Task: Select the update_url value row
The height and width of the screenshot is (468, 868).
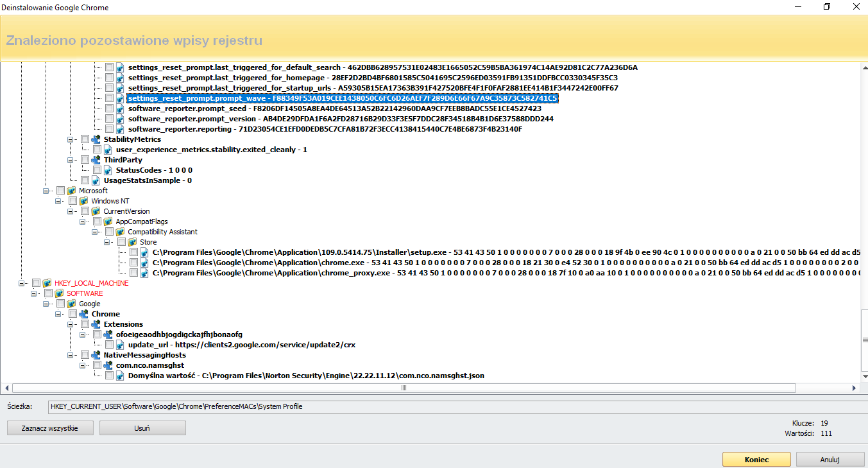Action: coord(242,345)
